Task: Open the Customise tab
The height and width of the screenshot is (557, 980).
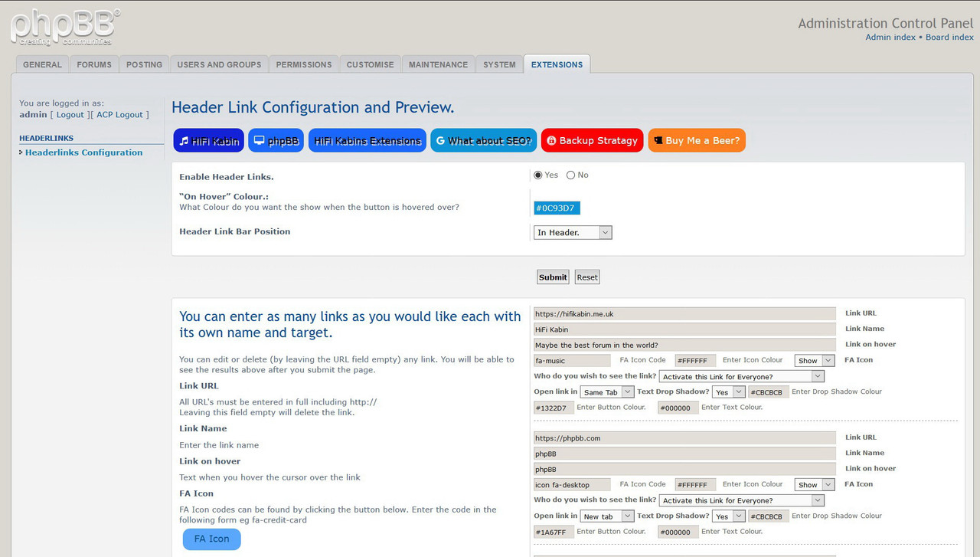Action: point(370,64)
